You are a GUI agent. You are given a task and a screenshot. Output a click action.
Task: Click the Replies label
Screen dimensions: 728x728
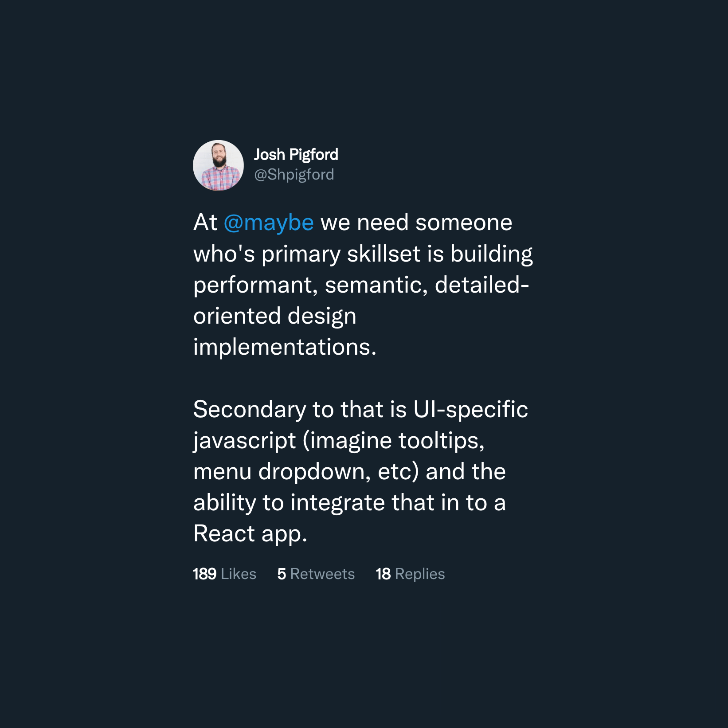click(420, 574)
